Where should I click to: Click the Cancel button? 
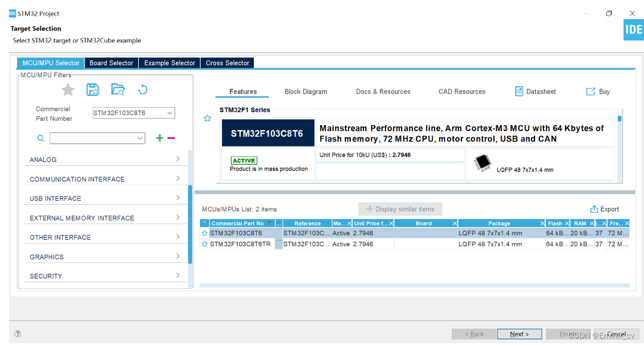pos(616,334)
